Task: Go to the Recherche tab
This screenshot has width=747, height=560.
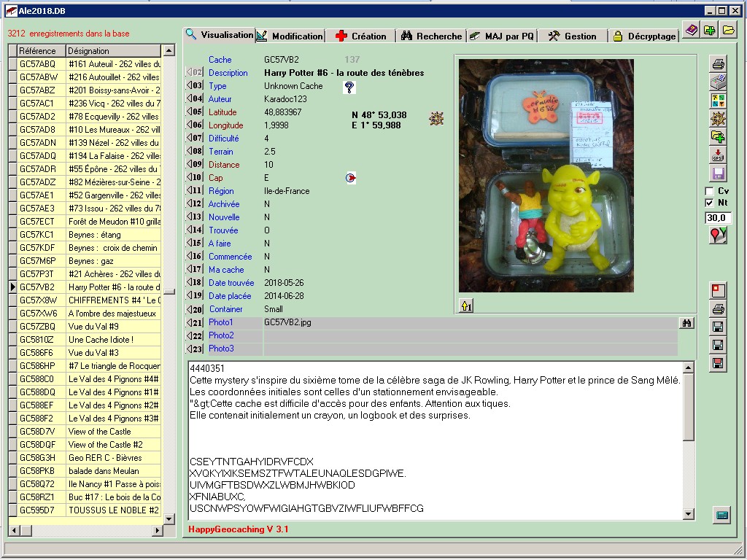Action: [431, 36]
